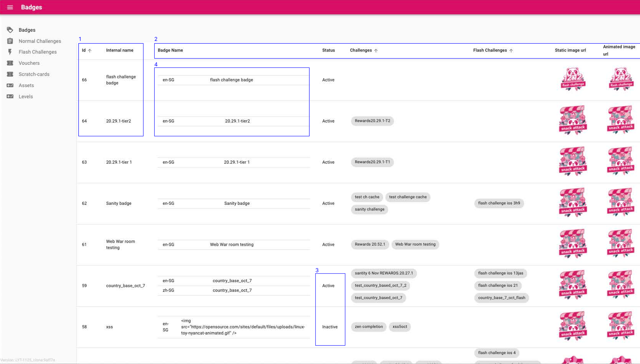Click the zen completion challenge chip
Viewport: 640px width, 364px height.
[369, 326]
